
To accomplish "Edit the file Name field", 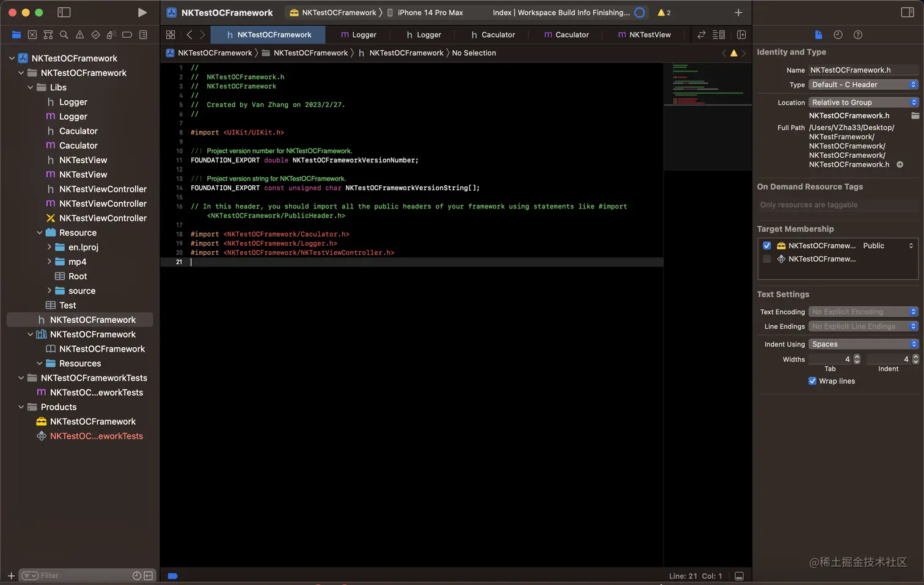I will (x=864, y=70).
